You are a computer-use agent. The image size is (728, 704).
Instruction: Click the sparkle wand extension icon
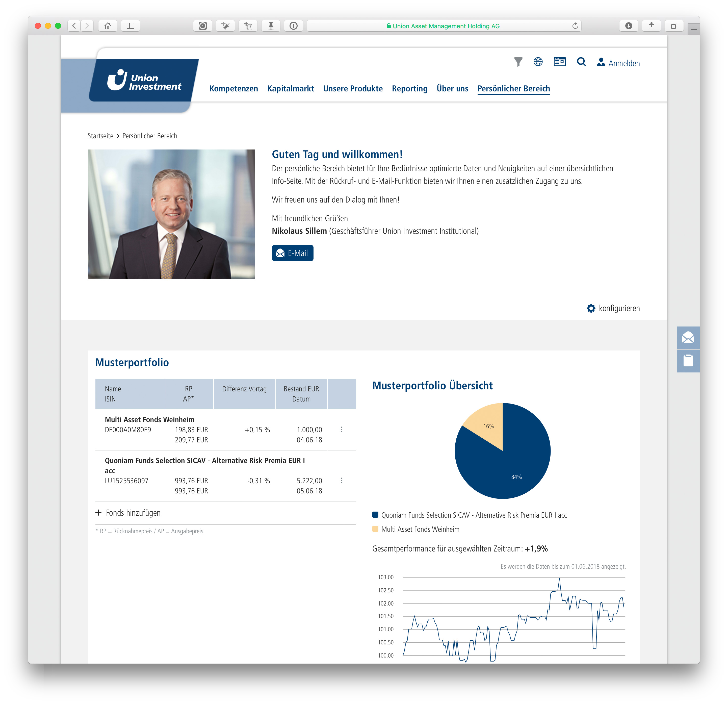click(225, 26)
